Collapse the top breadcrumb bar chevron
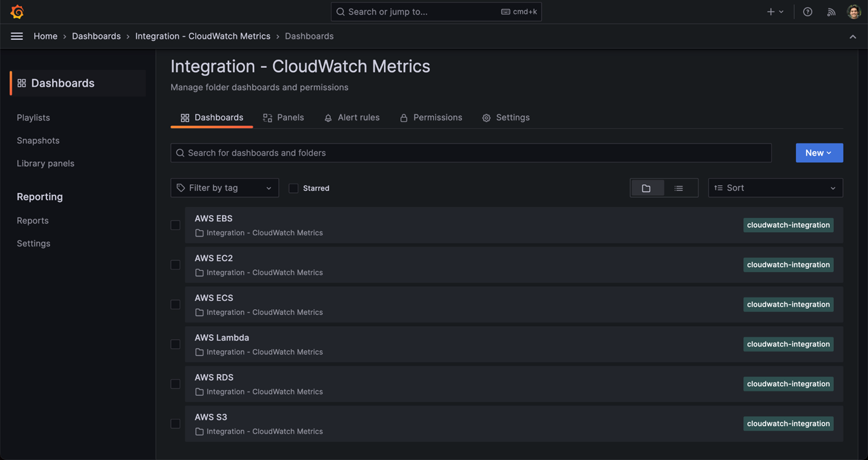Viewport: 868px width, 460px height. tap(853, 36)
